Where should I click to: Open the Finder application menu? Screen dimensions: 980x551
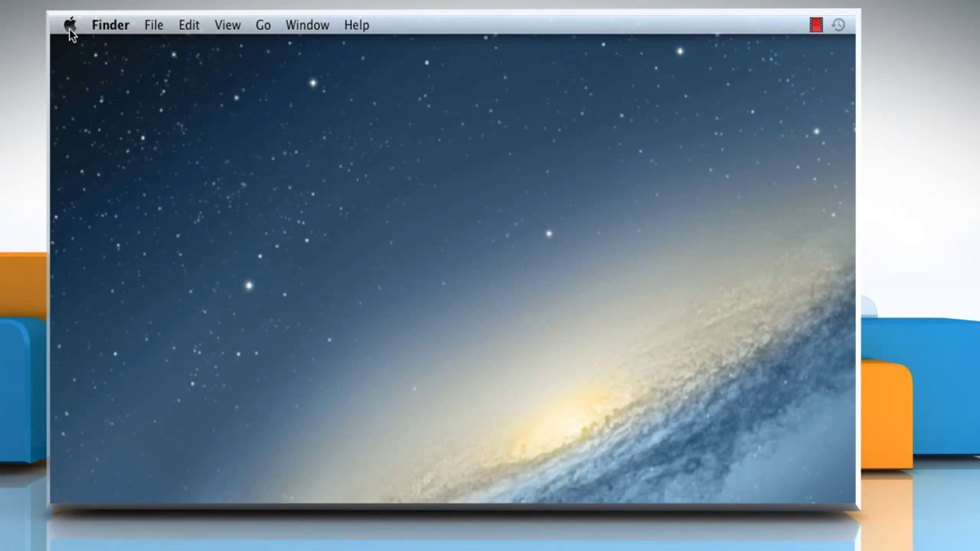pyautogui.click(x=110, y=25)
